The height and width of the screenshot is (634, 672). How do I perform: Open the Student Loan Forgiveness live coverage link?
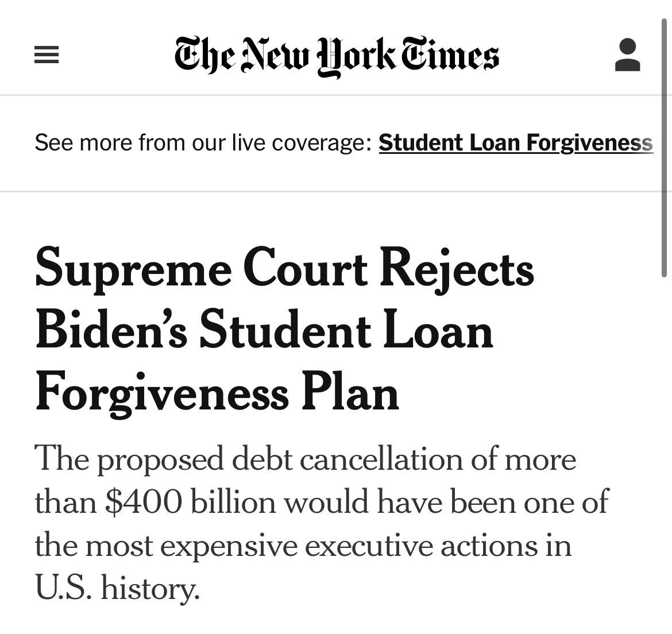(516, 142)
